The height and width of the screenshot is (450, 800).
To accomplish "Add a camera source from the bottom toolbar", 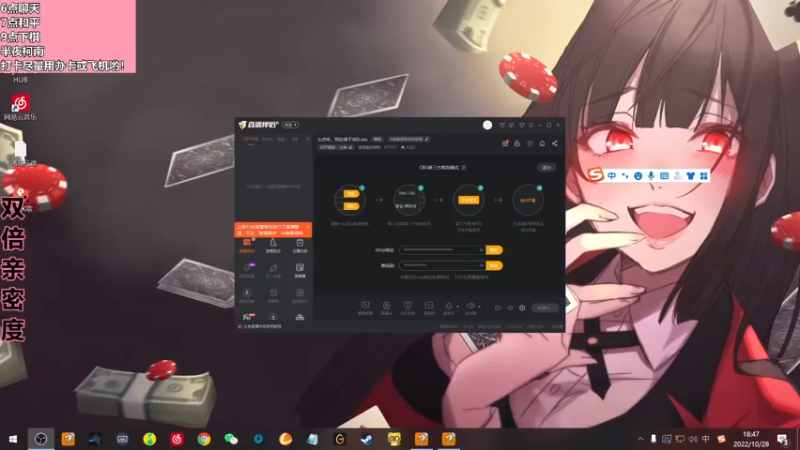I will [387, 308].
